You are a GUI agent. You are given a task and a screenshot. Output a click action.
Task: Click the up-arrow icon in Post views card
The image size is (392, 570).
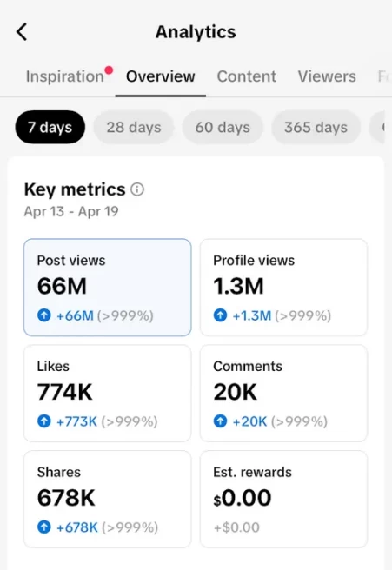coord(44,315)
